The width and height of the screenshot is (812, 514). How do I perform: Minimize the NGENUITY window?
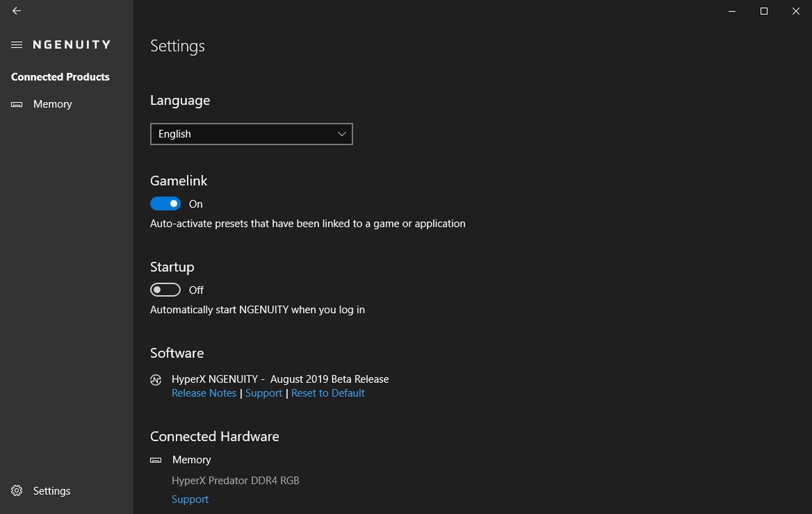click(733, 11)
